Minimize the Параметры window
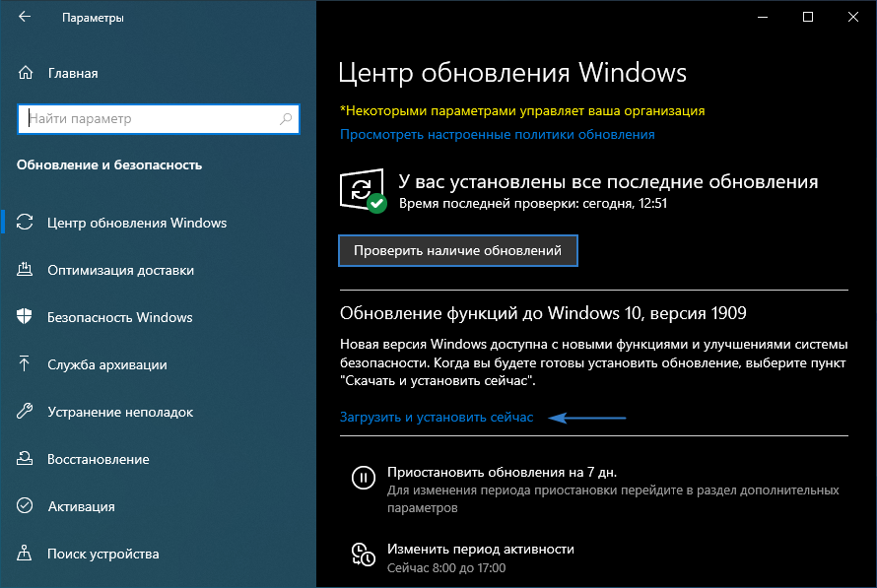The image size is (877, 588). point(763,17)
